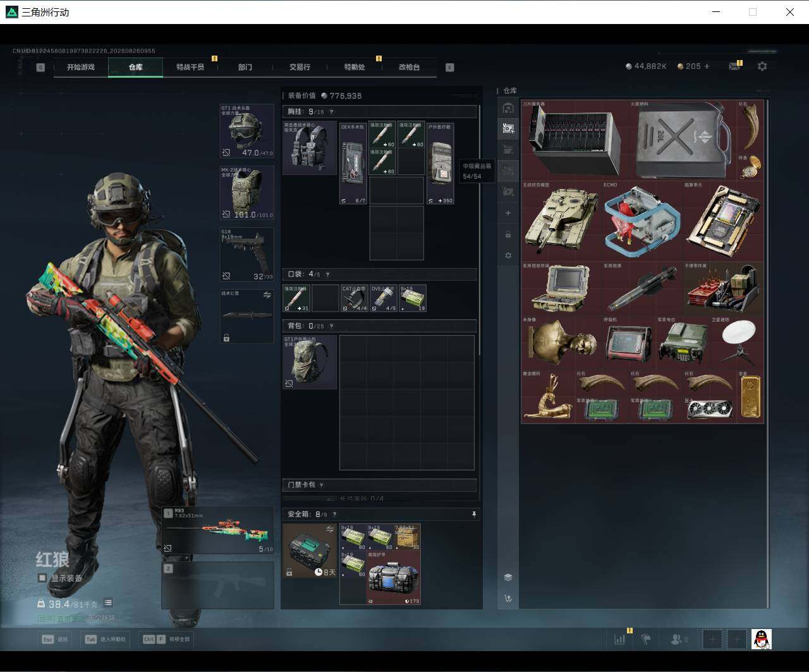Expand the 胸挂 help question mark
809x672 pixels.
331,112
